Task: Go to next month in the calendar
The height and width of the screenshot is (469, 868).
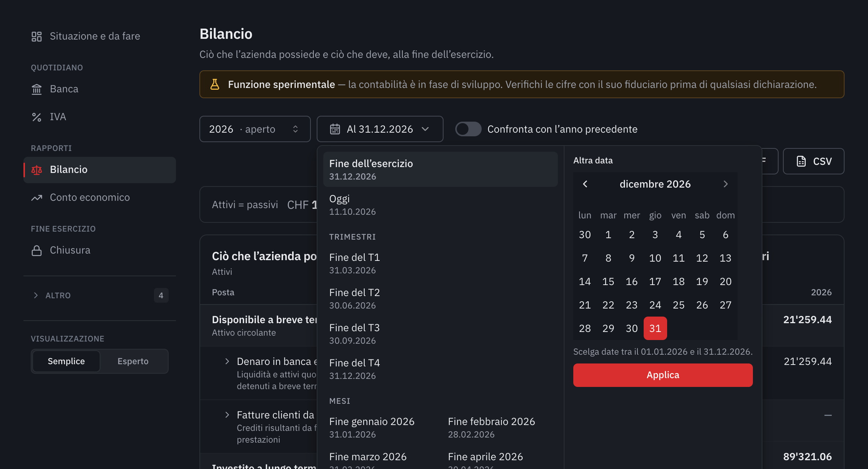Action: pyautogui.click(x=726, y=184)
